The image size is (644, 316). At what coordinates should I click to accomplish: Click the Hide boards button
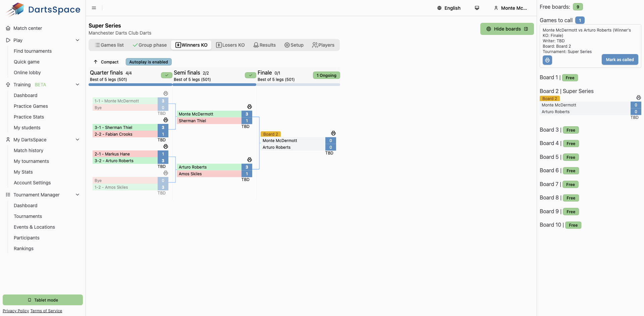[507, 29]
